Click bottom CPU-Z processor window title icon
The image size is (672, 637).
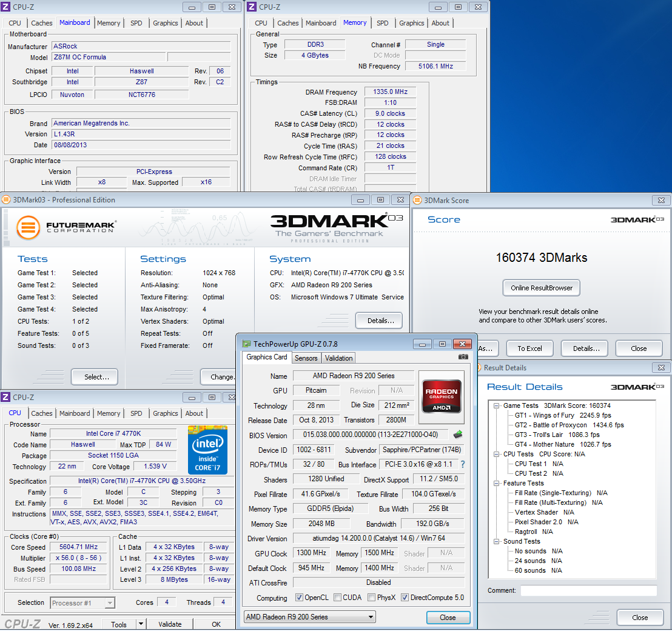(x=6, y=397)
